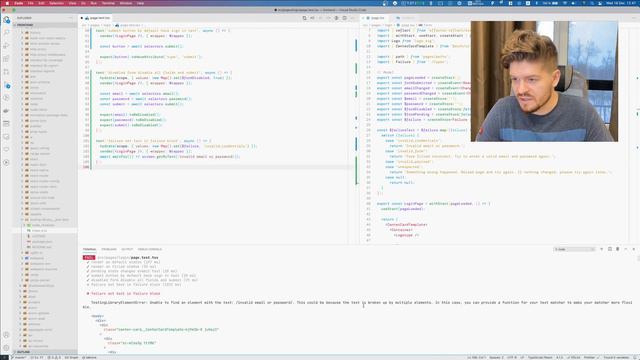Image resolution: width=640 pixels, height=360 pixels.
Task: Switch to page.tsx tab in right group
Action: point(375,18)
